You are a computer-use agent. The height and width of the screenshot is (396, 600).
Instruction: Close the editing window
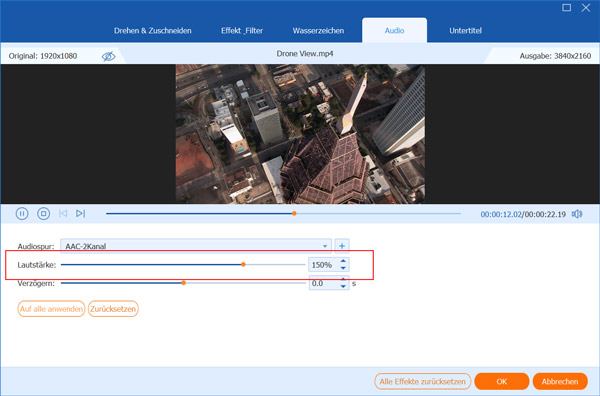coord(586,8)
